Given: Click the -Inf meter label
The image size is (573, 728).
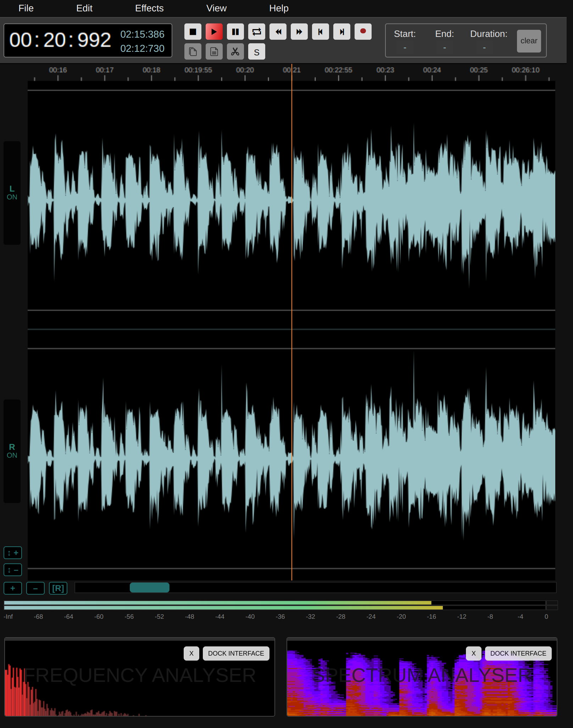Looking at the screenshot, I should (x=8, y=617).
